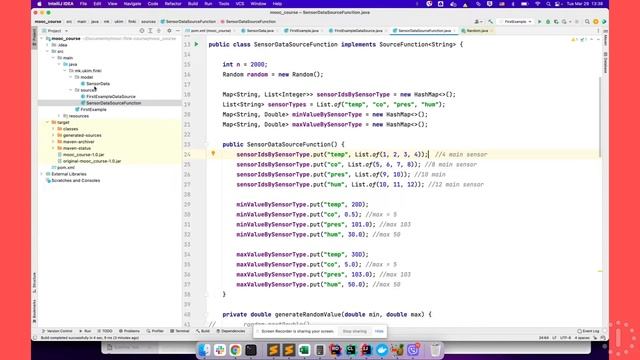Run with coverage icon in toolbar
This screenshot has height=360, width=640.
point(556,22)
